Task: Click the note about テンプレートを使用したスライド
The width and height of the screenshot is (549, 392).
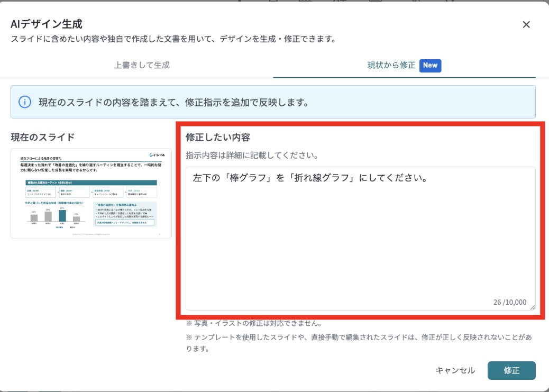Action: [359, 343]
